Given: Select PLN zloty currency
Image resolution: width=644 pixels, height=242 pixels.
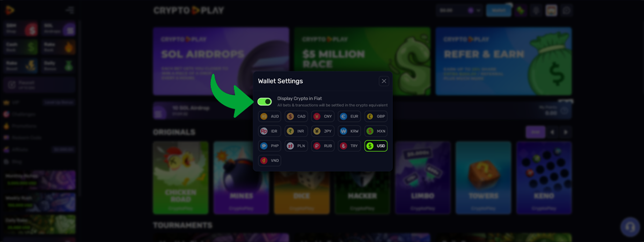Looking at the screenshot, I should click(296, 146).
